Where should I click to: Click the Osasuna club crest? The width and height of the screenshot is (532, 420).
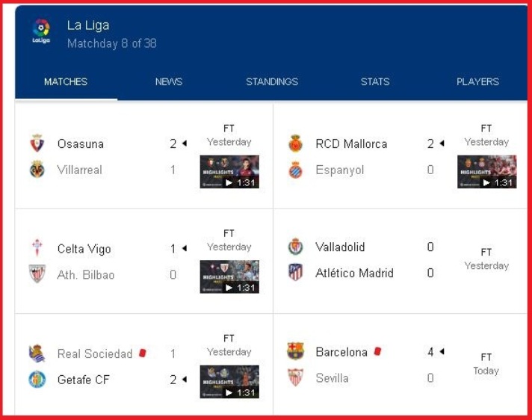[37, 143]
